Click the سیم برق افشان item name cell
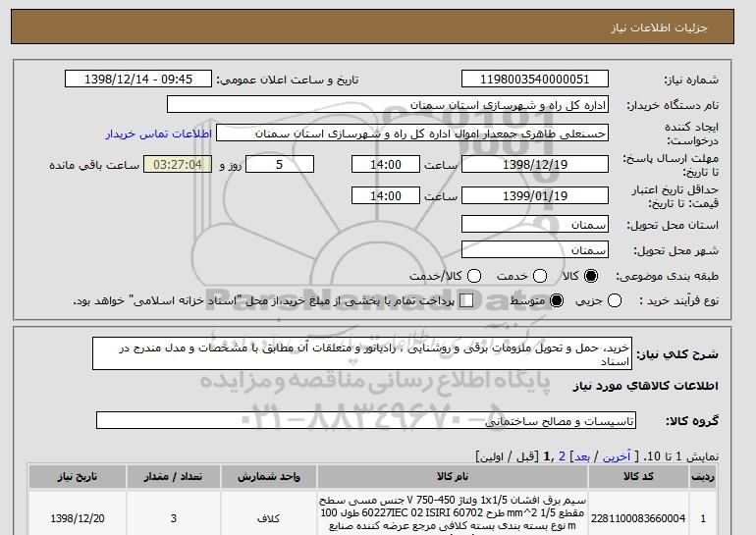Screen dimensions: 756x535 [453, 512]
